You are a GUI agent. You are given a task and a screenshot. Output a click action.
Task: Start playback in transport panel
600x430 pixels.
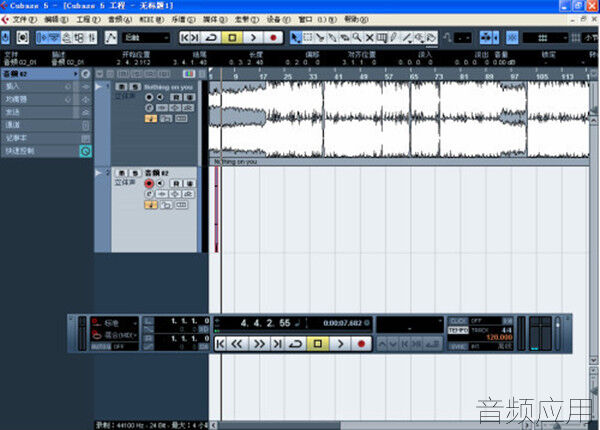(x=340, y=344)
